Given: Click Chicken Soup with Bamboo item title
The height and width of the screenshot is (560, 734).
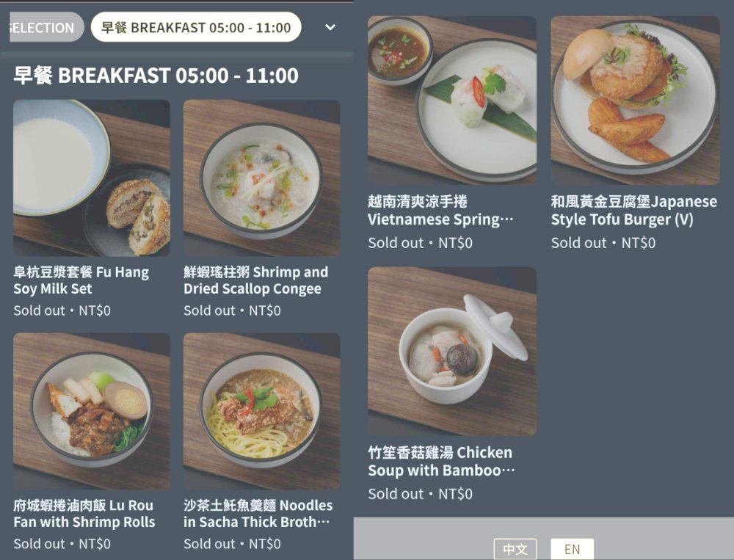Looking at the screenshot, I should tap(441, 461).
